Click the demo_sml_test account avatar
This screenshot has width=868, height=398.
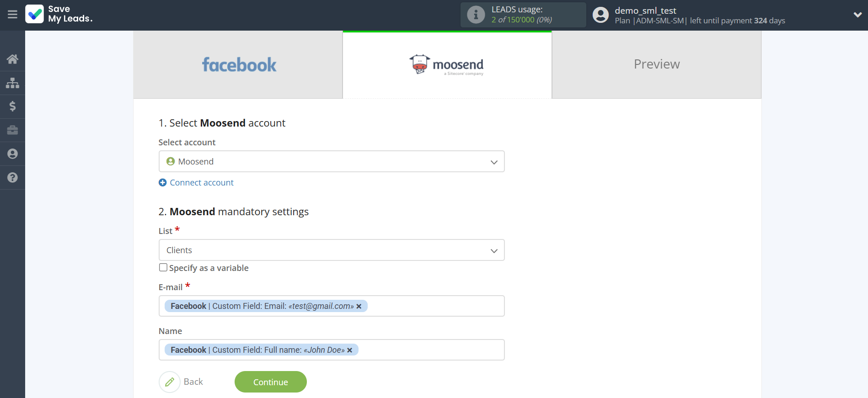click(600, 14)
